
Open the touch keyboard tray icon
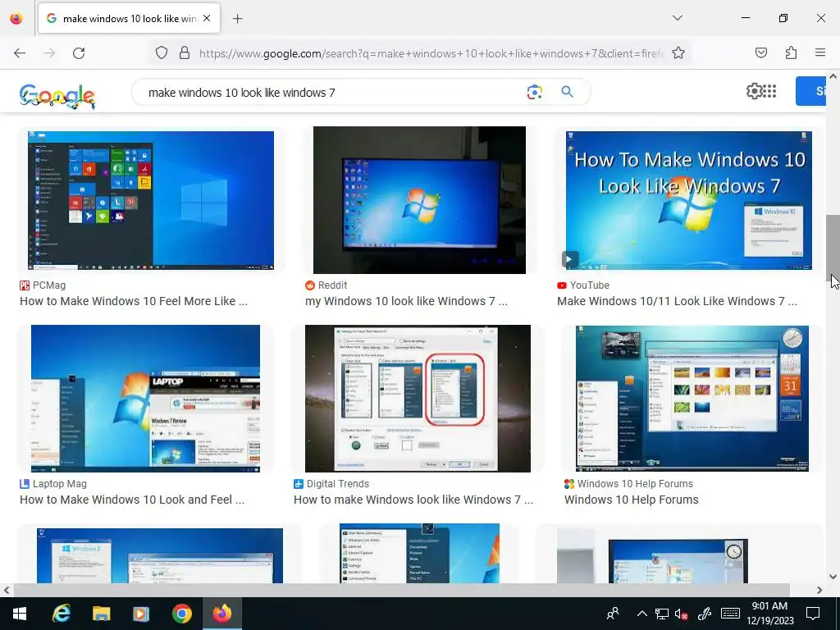(730, 614)
